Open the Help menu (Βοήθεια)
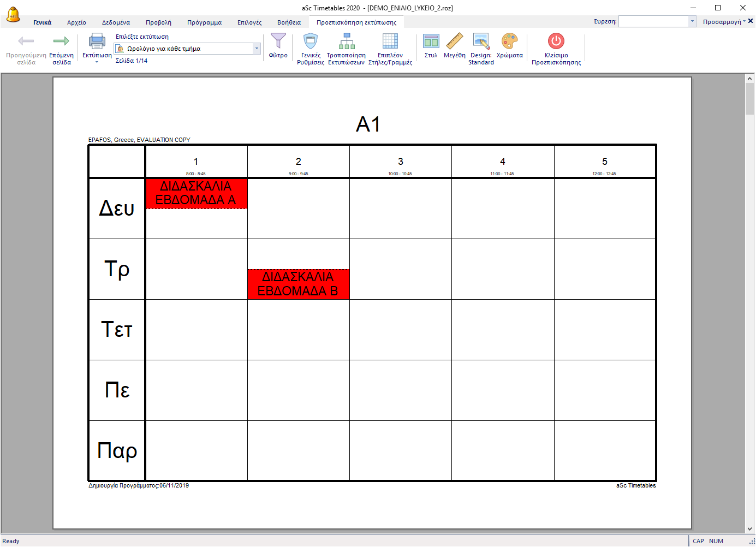 [x=289, y=22]
